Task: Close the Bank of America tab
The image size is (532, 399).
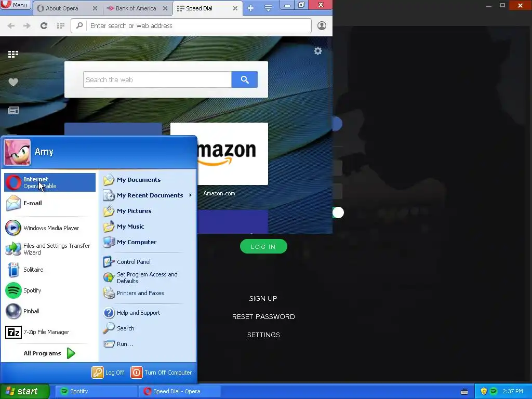Action: pos(165,8)
